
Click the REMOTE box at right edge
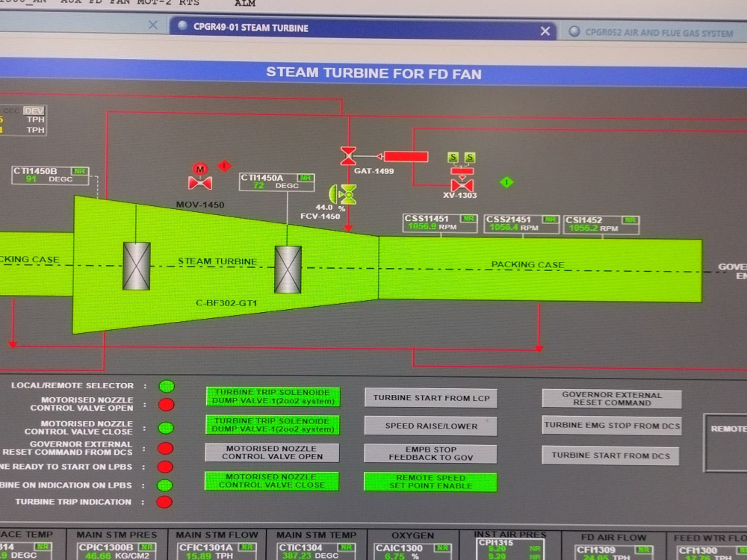point(725,443)
